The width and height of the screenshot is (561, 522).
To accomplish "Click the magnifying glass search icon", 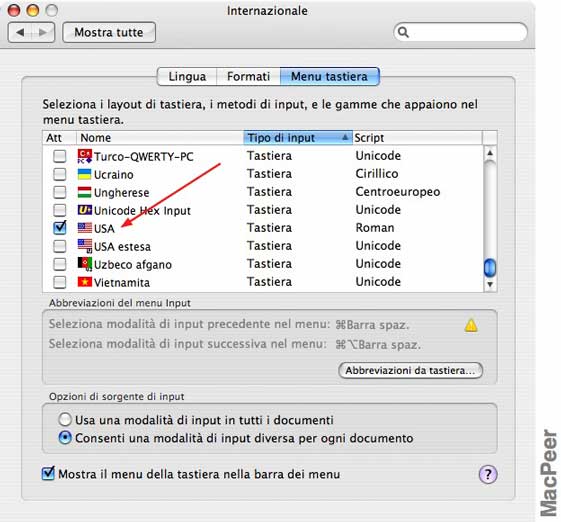I will tap(403, 32).
